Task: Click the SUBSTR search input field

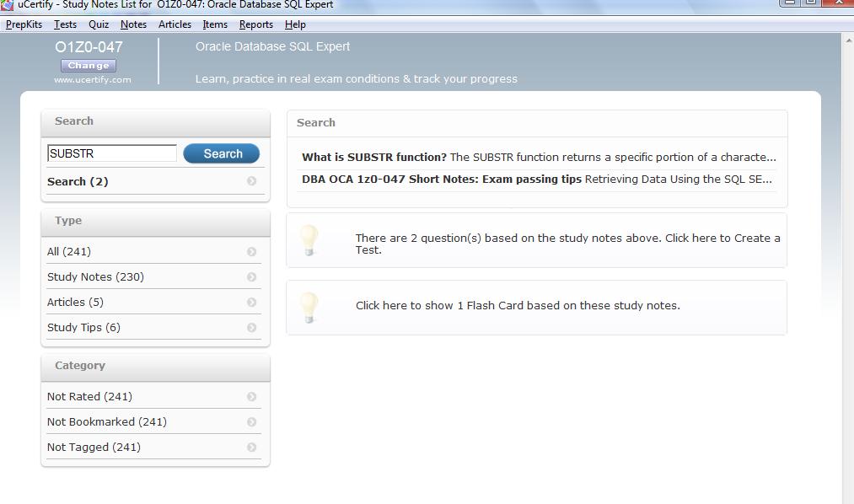Action: pos(112,153)
